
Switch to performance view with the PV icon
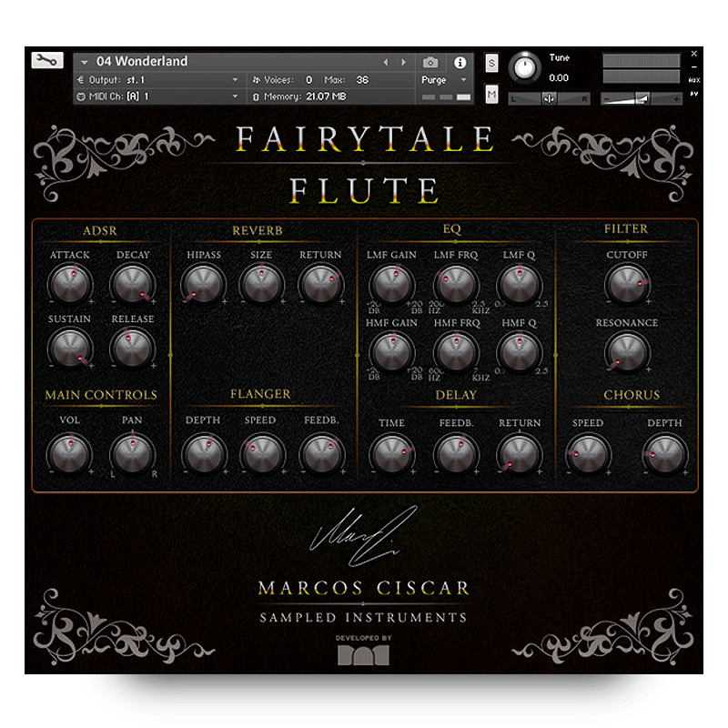[693, 92]
